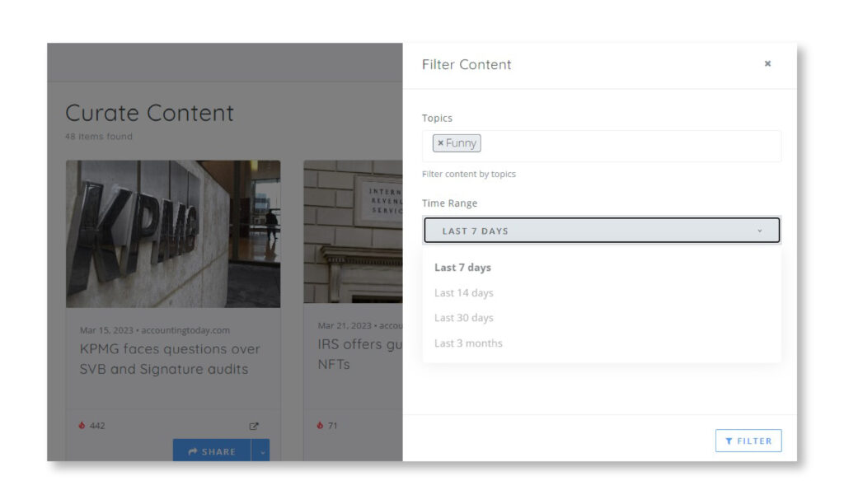
Task: Apply filters using the Filter button
Action: point(748,441)
